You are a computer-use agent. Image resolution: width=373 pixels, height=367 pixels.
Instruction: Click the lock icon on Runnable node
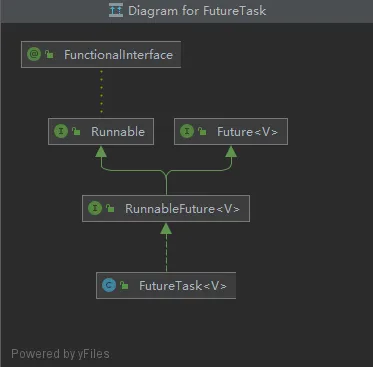(76, 131)
